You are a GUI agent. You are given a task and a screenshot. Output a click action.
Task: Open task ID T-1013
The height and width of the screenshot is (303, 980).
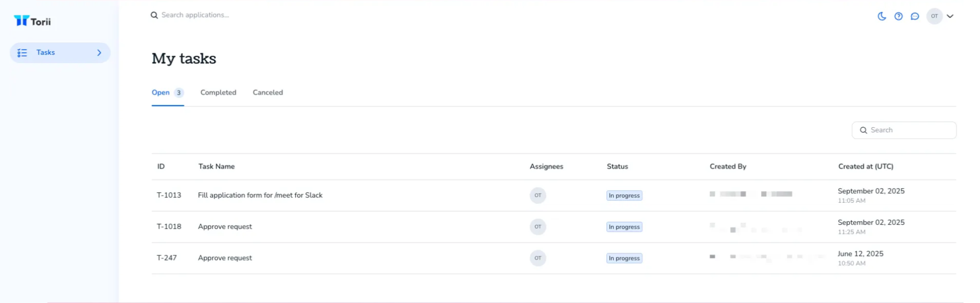click(x=169, y=195)
